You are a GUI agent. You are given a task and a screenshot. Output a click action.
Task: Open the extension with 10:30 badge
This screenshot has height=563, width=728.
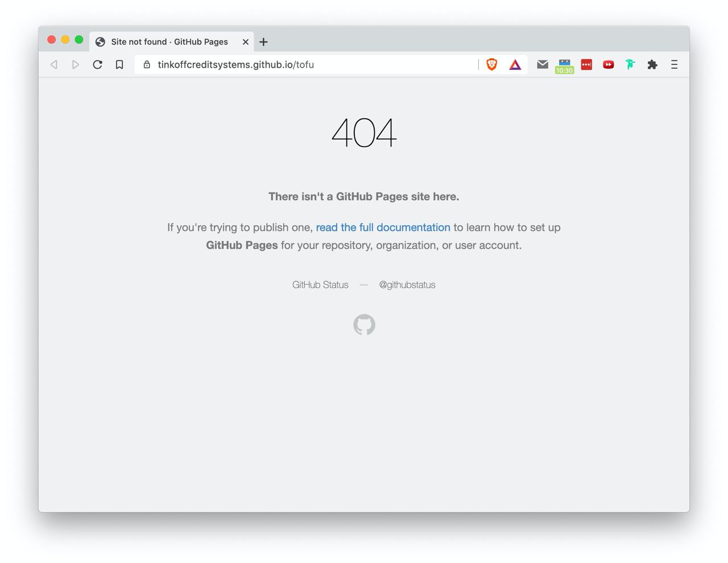coord(564,66)
